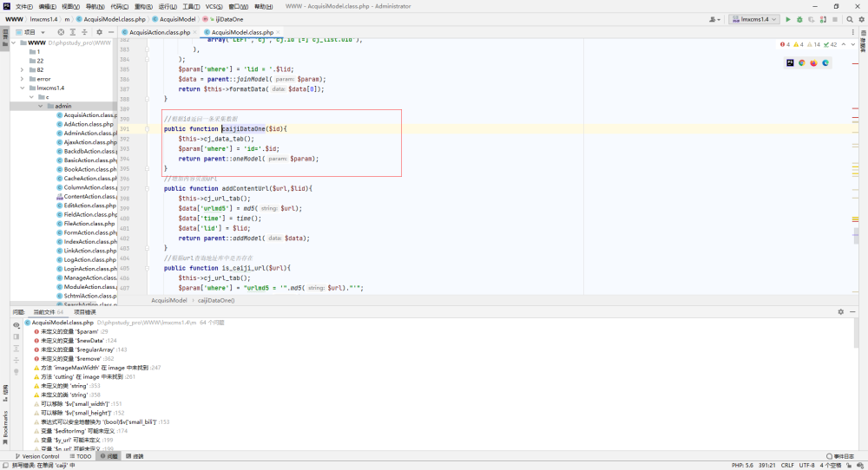Open the lmxcms1.4 run configuration dropdown
This screenshot has width=868, height=470.
(754, 19)
